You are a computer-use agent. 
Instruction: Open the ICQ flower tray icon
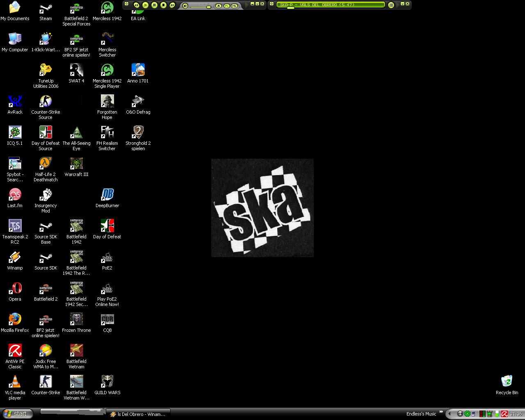[x=467, y=414]
